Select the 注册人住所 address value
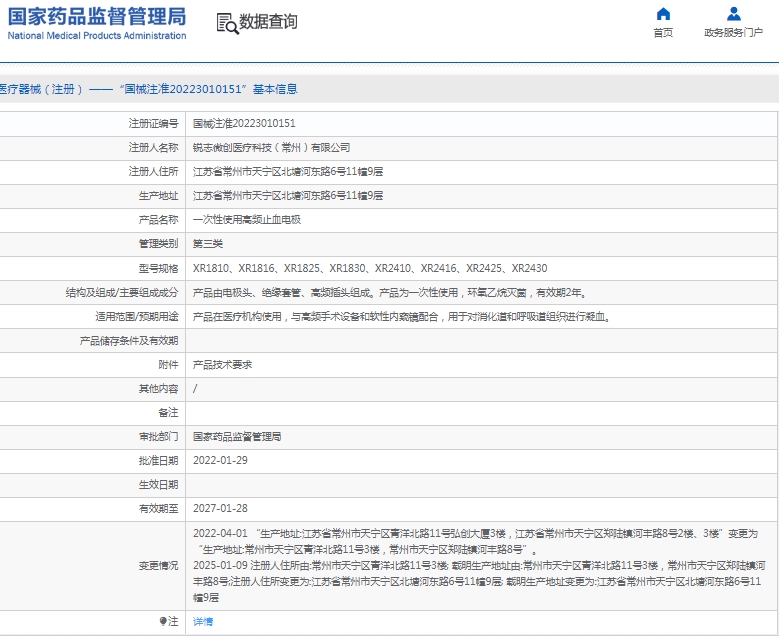The width and height of the screenshot is (779, 640). coord(288,171)
